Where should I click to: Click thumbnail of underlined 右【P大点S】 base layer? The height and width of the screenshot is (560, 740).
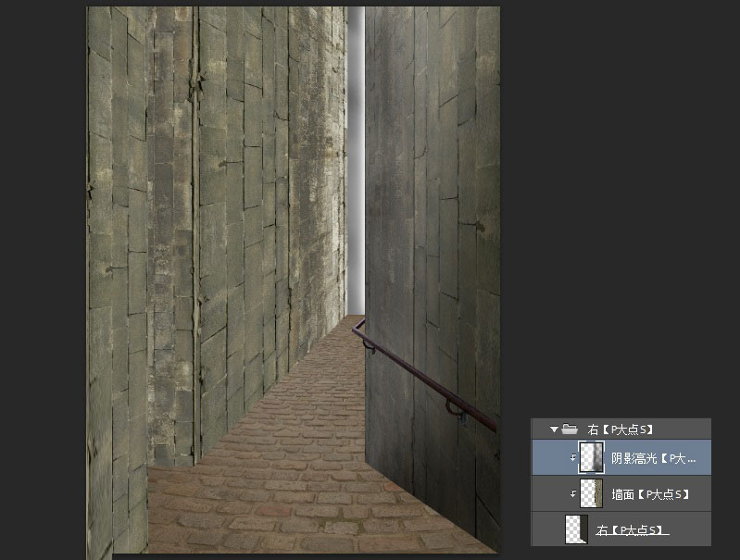tap(576, 529)
